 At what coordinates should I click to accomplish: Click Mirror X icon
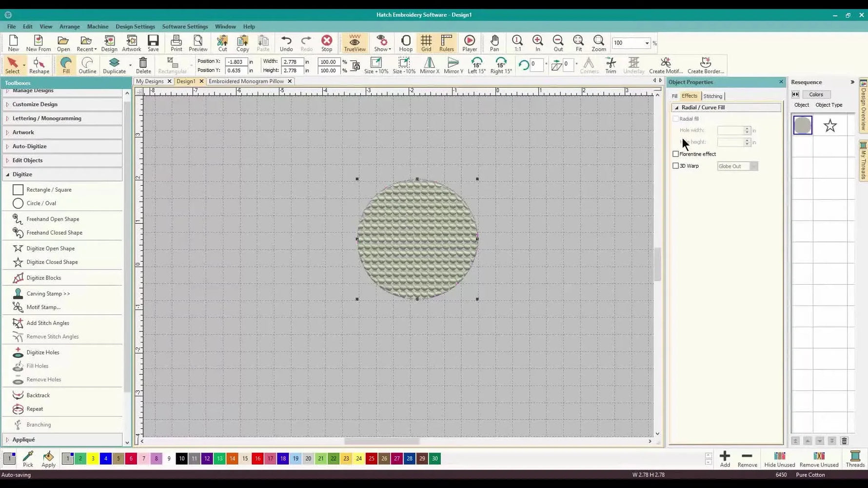[429, 65]
